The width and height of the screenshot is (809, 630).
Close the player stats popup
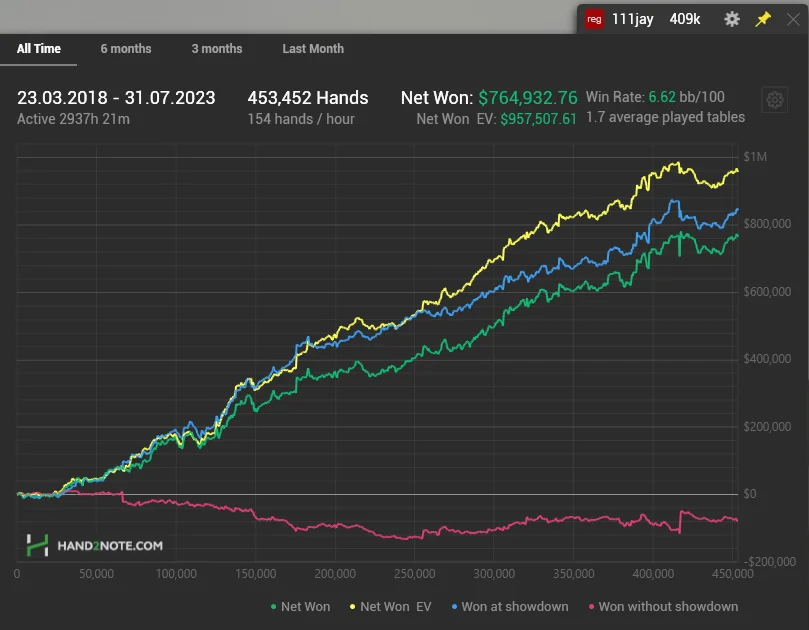(793, 19)
